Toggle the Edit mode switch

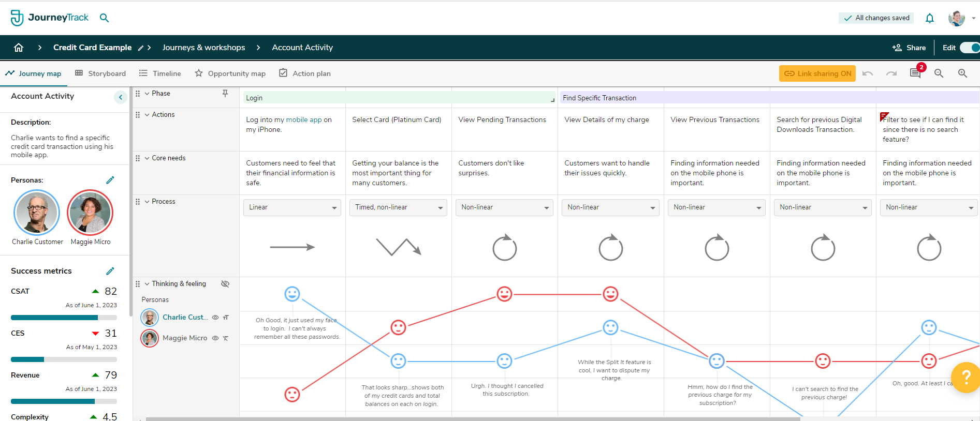pyautogui.click(x=970, y=48)
